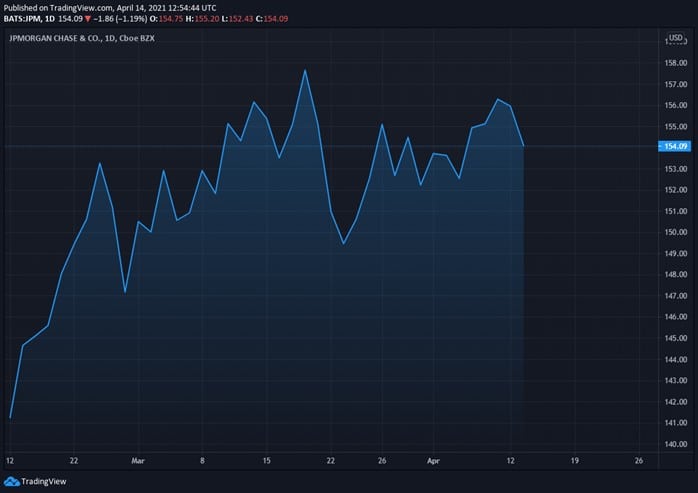Open the TradingView wordmark link
Screen dimensions: 698x493
pos(44,481)
